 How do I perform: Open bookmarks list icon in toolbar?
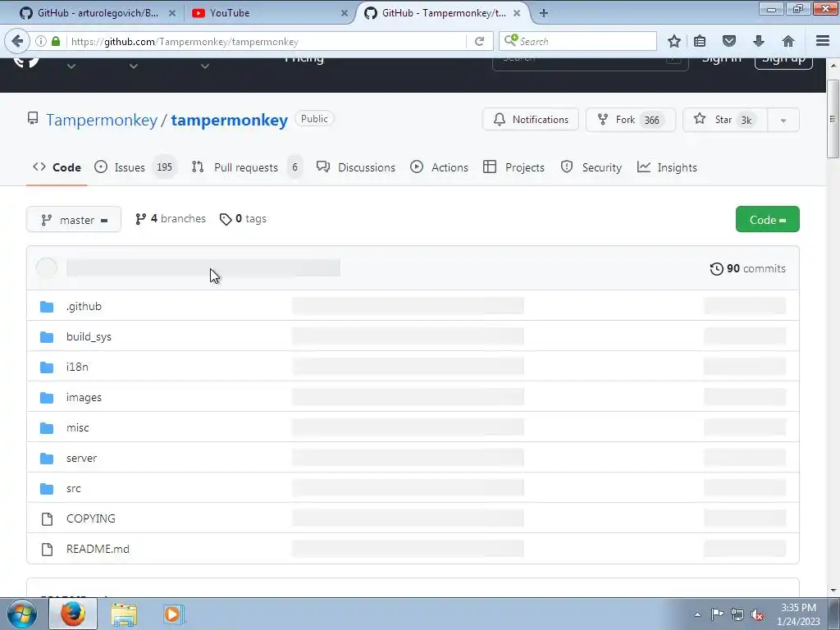click(700, 41)
